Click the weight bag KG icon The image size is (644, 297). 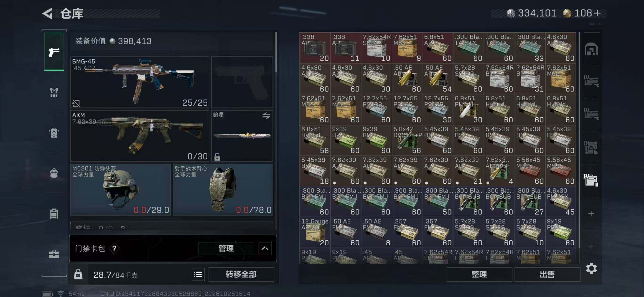78,274
